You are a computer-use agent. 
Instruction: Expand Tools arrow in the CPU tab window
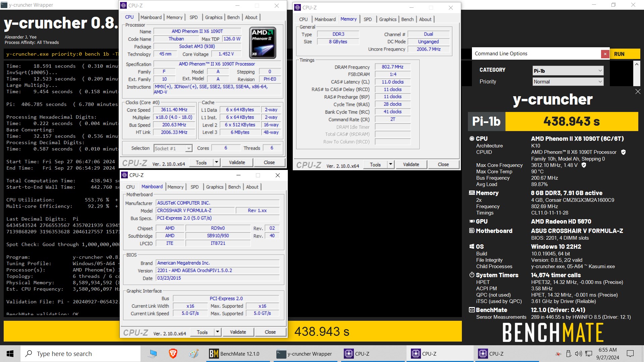point(217,163)
